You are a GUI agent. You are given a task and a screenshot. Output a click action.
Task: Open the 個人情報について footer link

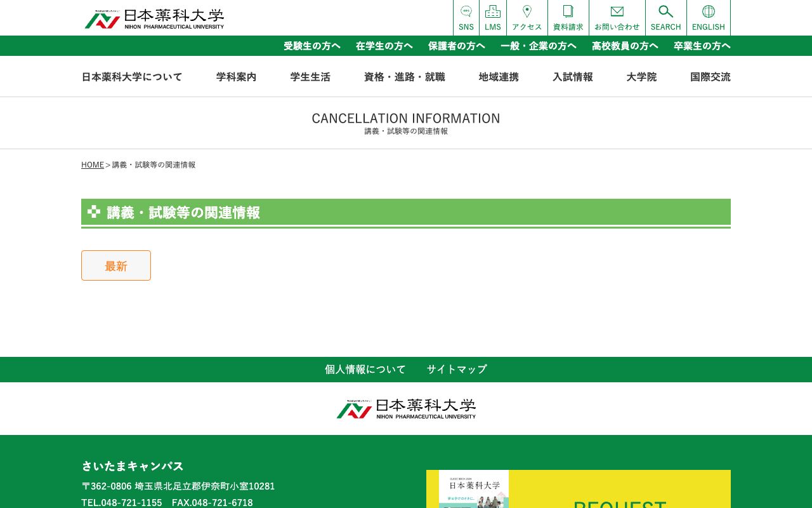click(x=365, y=369)
